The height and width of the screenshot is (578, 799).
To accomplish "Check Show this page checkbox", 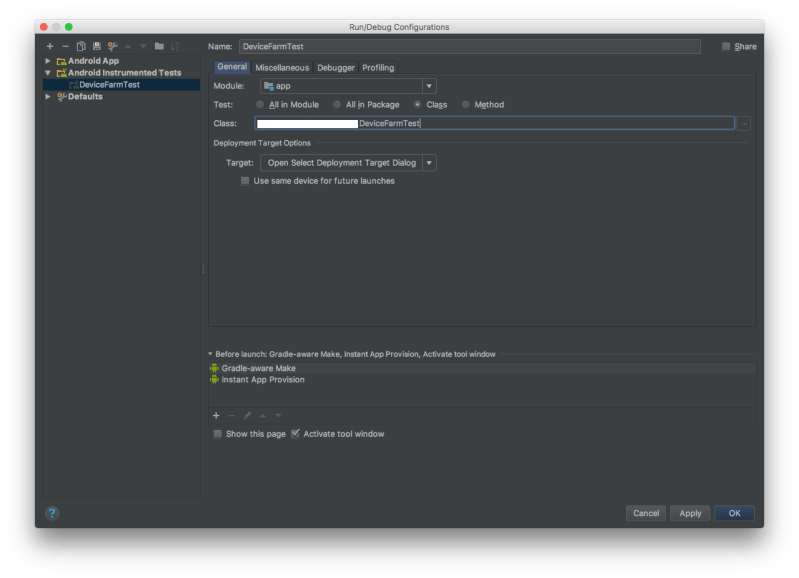I will tap(218, 434).
